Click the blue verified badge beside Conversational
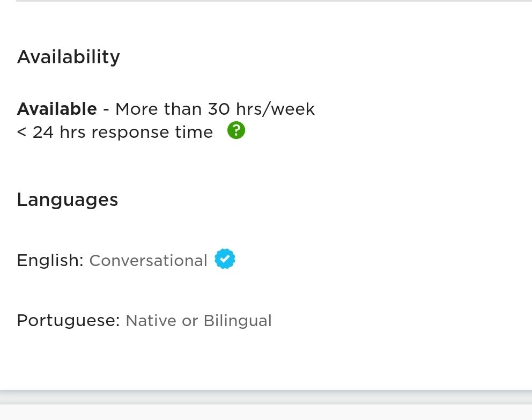The height and width of the screenshot is (420, 532). click(225, 259)
